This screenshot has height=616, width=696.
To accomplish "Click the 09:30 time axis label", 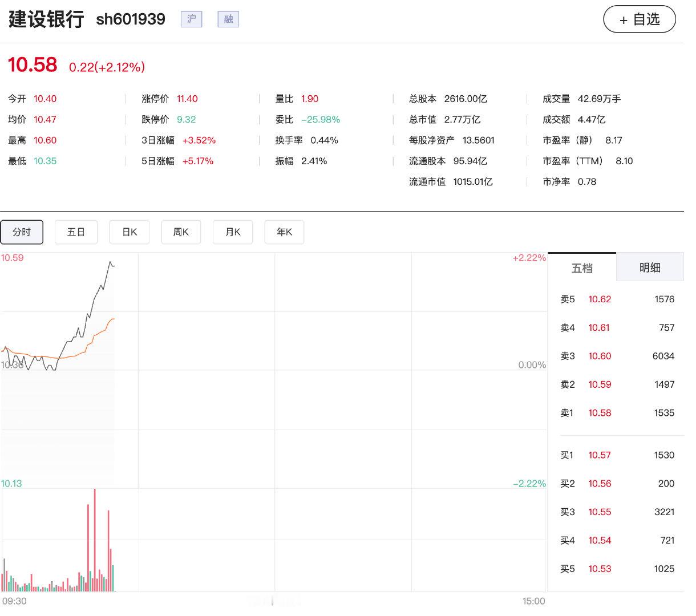I will [x=14, y=601].
